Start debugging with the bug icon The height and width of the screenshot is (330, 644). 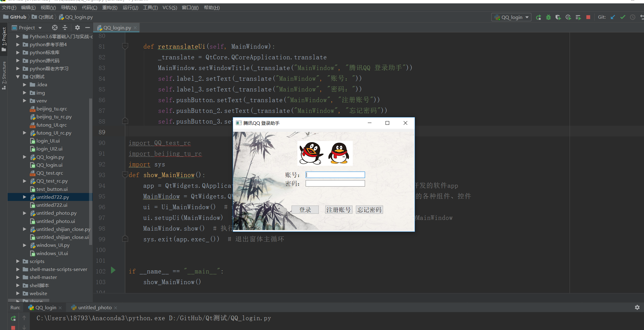[x=548, y=17]
